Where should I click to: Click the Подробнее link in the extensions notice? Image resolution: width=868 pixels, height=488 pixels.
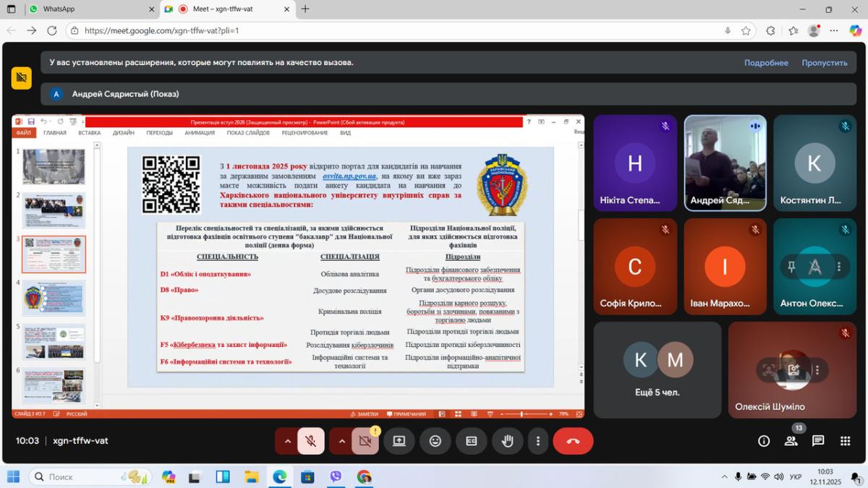coord(766,63)
